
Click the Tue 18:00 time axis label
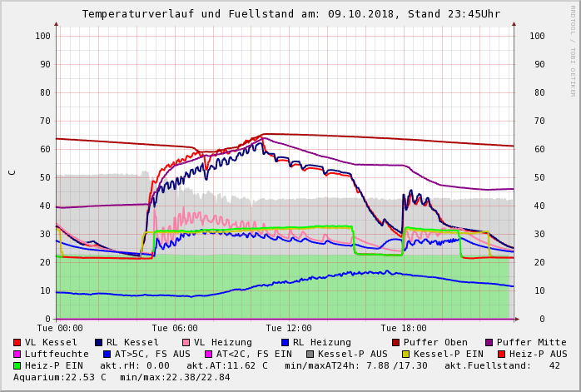404,329
